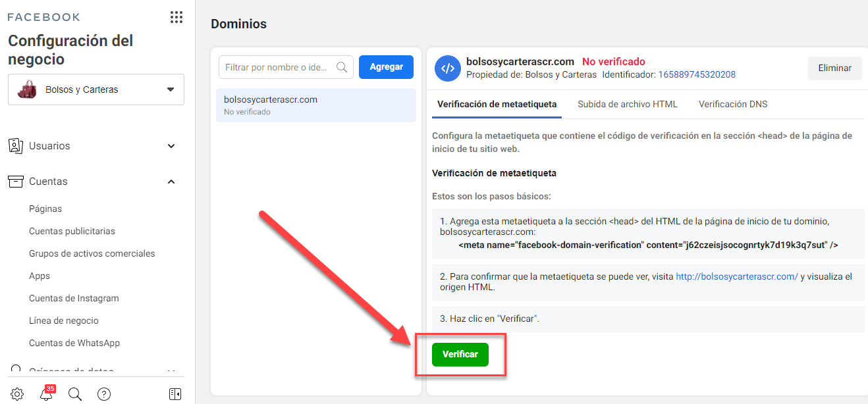Click 'Estos son los pasos básicos:' text
868x404 pixels.
(x=491, y=196)
